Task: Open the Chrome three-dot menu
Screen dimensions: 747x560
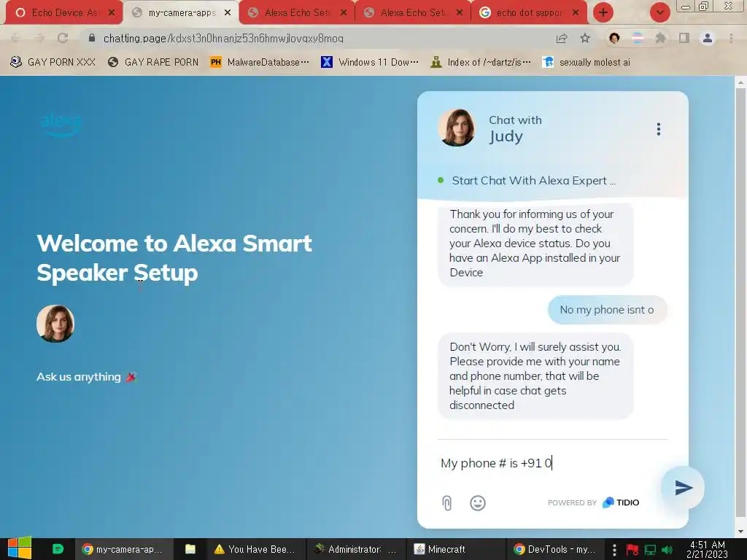Action: (731, 38)
